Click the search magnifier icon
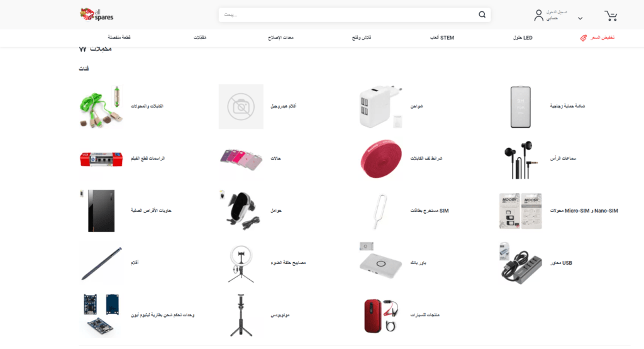Screen dimensions: 644x349 click(482, 15)
